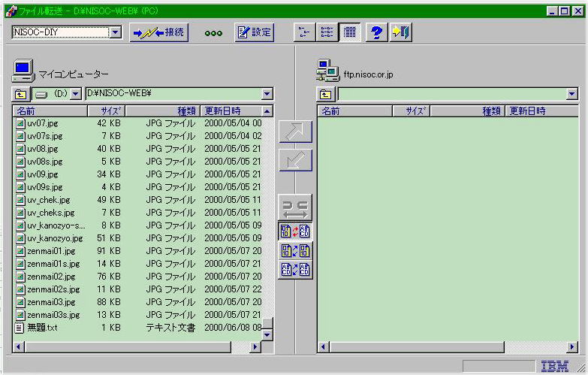
Task: Go up one folder on remote side
Action: 325,94
